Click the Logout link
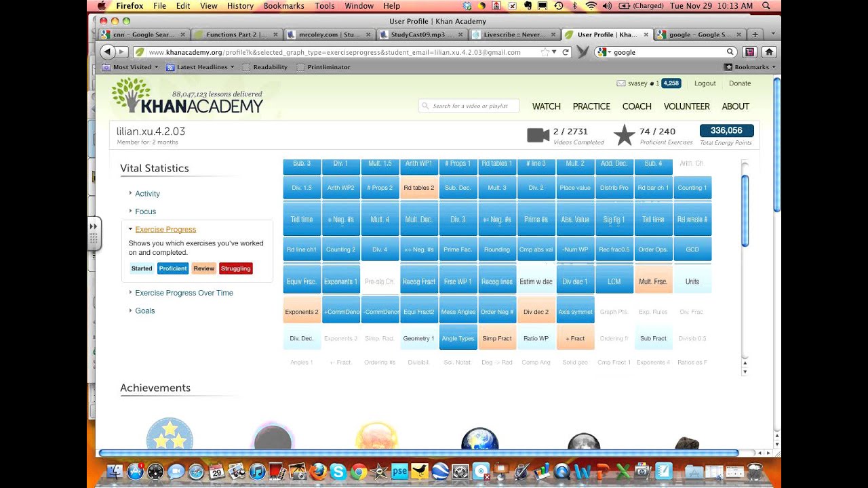 tap(705, 83)
